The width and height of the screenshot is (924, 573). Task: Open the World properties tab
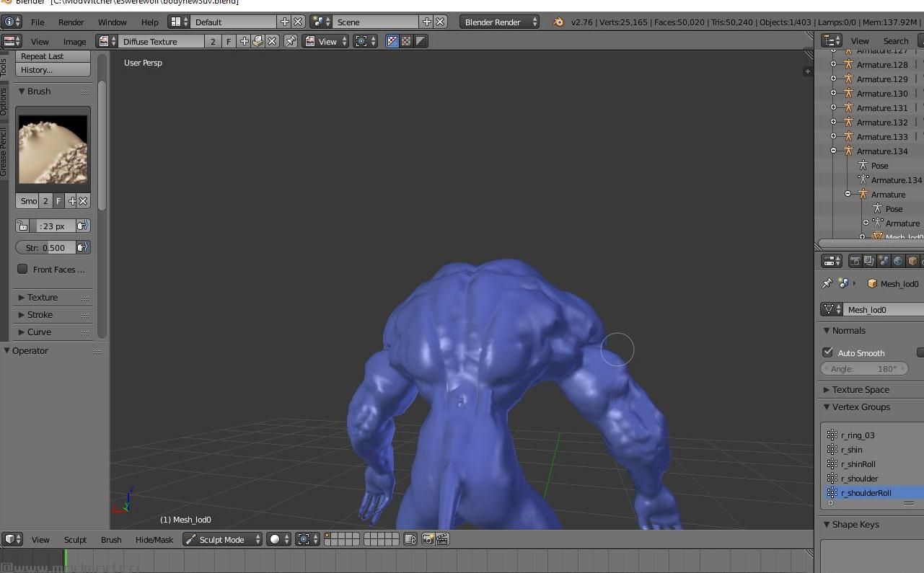point(898,261)
